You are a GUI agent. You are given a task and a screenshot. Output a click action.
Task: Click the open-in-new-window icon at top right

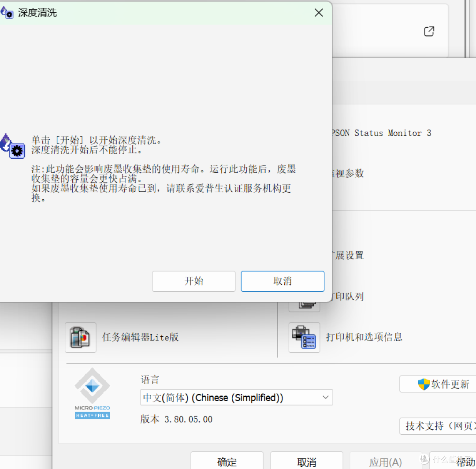[x=429, y=31]
